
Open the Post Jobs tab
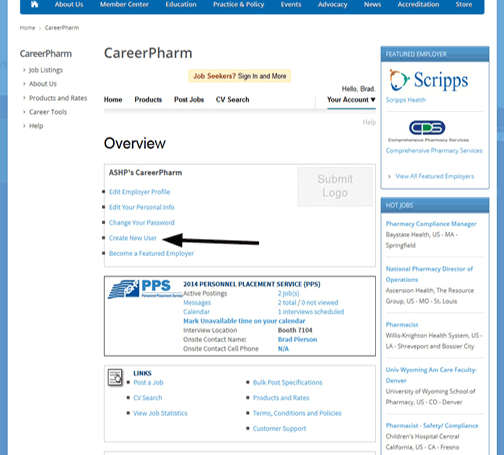(189, 100)
